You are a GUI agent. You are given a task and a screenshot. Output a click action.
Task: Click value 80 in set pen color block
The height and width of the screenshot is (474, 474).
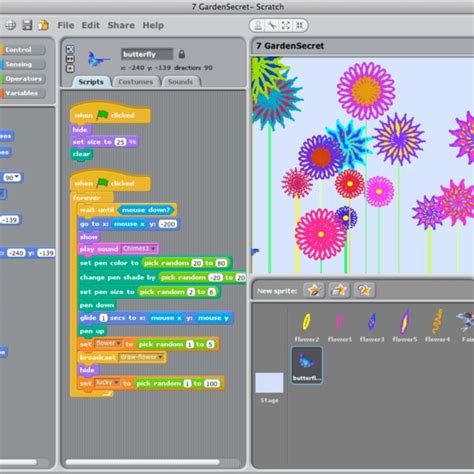[221, 263]
